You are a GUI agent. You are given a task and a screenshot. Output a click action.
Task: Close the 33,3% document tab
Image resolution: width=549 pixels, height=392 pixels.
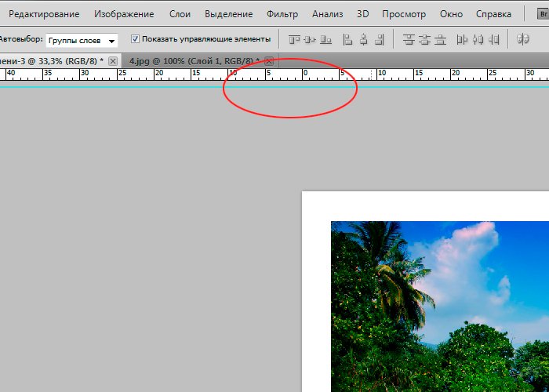113,61
